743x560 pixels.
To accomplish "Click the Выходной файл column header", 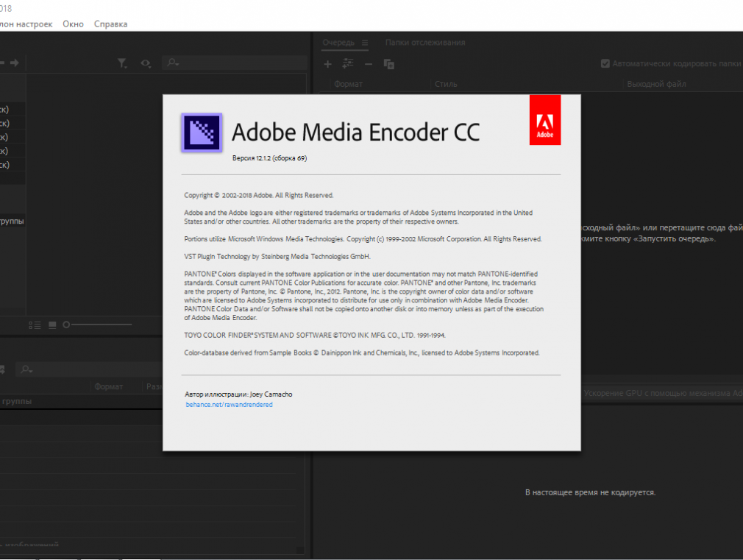I will 656,84.
